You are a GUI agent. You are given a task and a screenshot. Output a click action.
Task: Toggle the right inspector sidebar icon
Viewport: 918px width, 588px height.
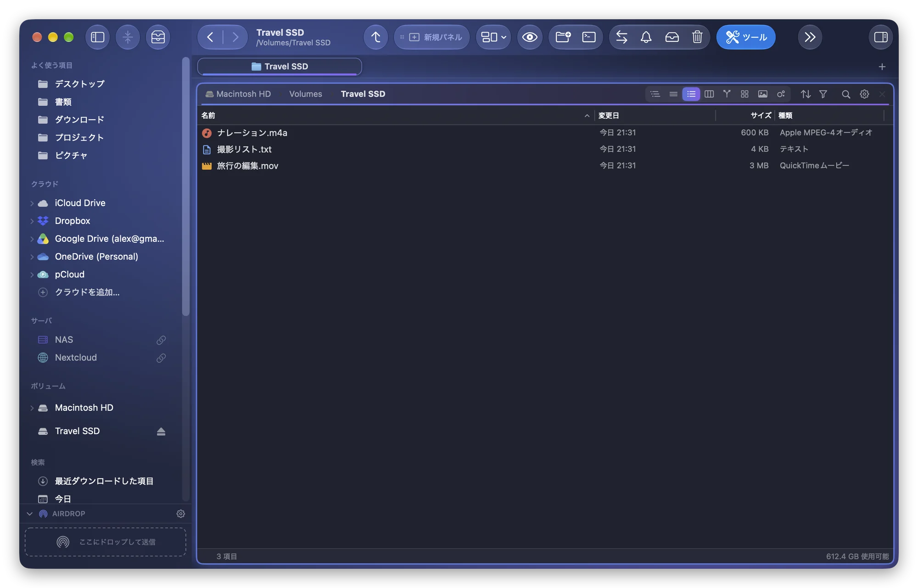[x=880, y=37]
